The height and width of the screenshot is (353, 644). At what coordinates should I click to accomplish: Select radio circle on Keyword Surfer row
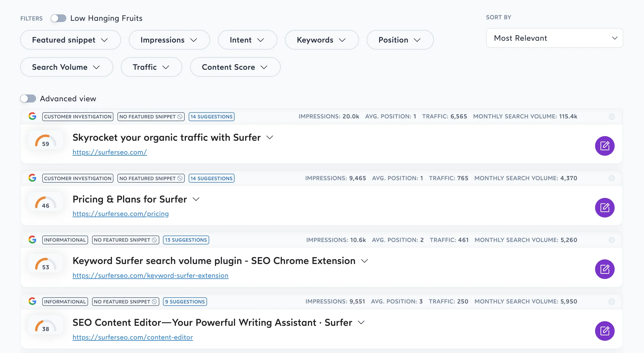612,240
